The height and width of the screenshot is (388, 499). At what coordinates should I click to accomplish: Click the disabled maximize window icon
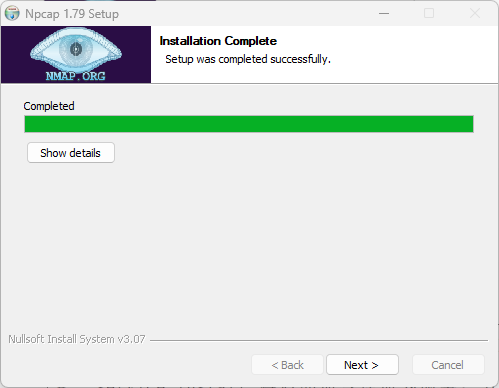[429, 14]
